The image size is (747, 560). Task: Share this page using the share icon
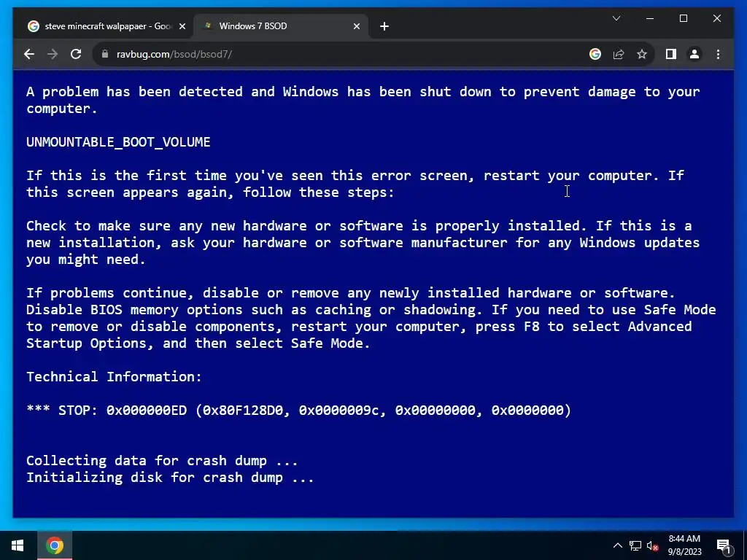[x=619, y=54]
